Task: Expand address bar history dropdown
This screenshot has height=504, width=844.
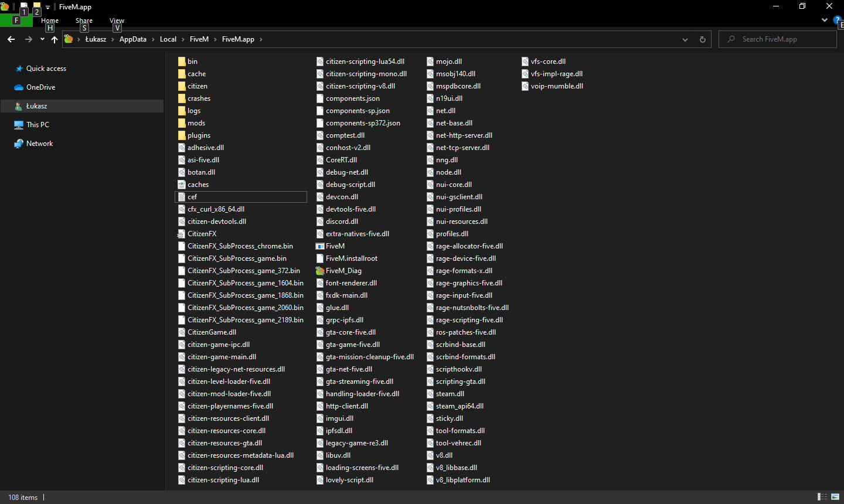Action: tap(685, 39)
